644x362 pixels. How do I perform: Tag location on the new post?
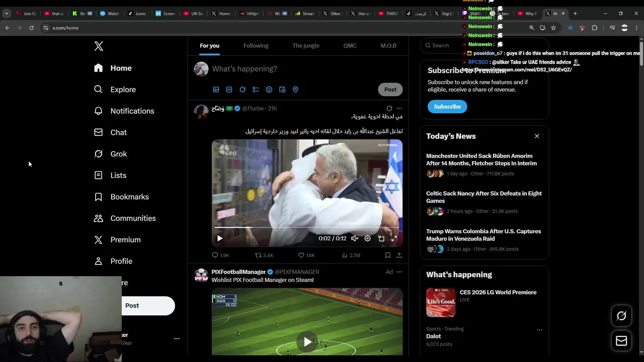pyautogui.click(x=295, y=89)
